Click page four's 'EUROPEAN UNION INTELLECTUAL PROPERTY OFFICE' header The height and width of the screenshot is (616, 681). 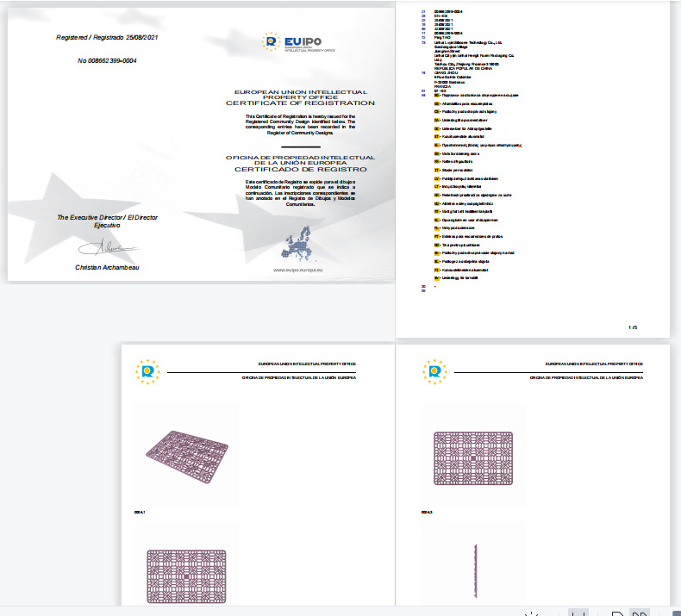594,364
